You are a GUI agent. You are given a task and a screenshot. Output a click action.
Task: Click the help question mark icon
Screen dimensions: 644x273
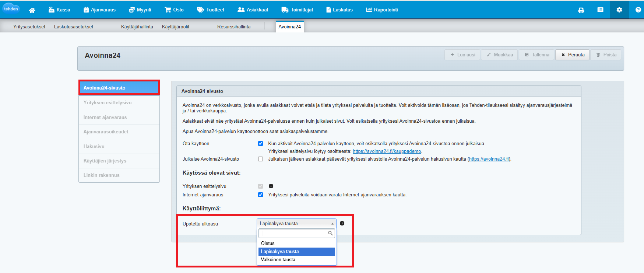pos(638,10)
